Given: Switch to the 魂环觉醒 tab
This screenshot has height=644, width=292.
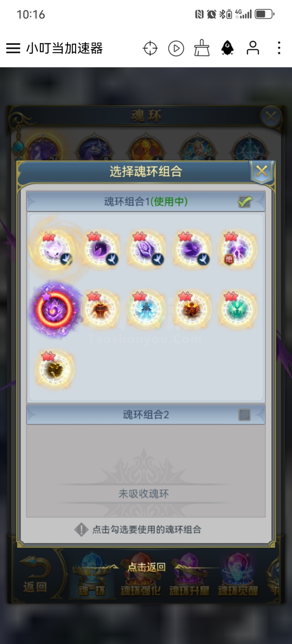Looking at the screenshot, I should point(238,576).
